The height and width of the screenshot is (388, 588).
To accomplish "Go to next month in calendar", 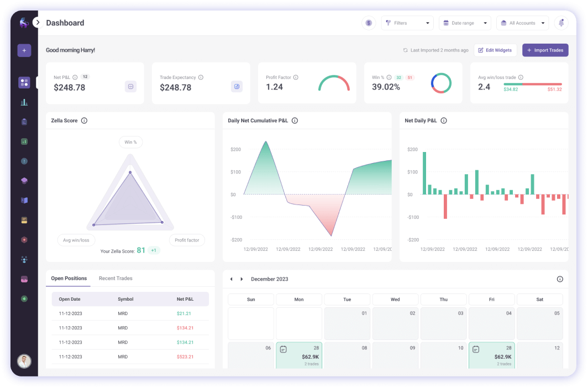I will pyautogui.click(x=242, y=279).
